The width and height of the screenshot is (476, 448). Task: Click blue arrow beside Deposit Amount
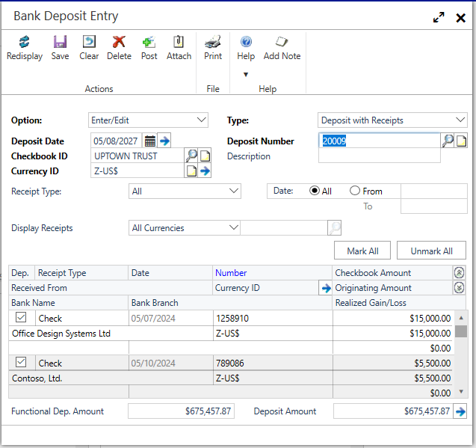[460, 411]
